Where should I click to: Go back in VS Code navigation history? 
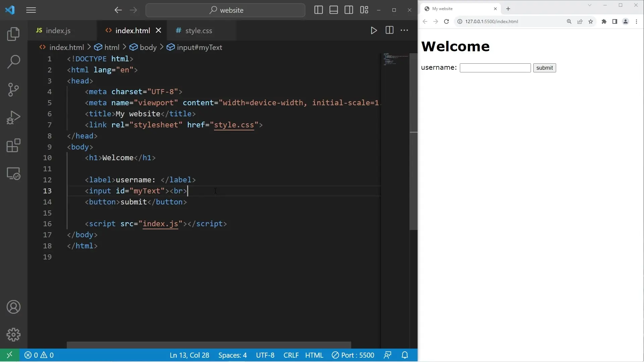click(118, 10)
